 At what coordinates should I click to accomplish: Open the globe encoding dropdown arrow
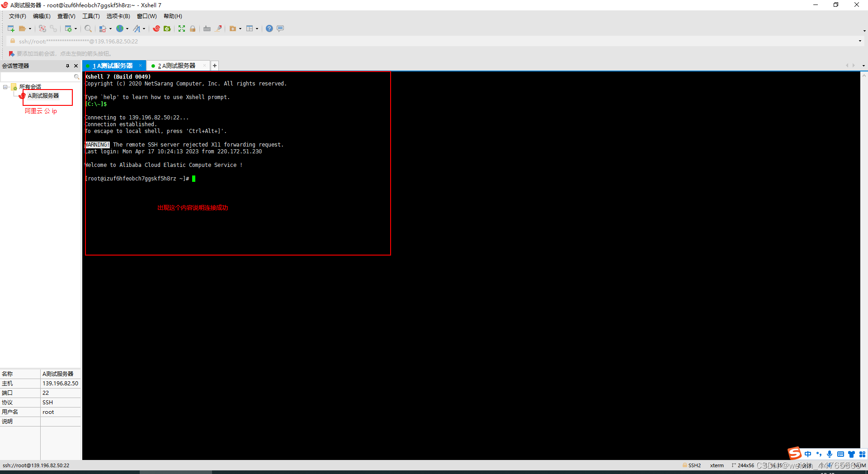[127, 28]
